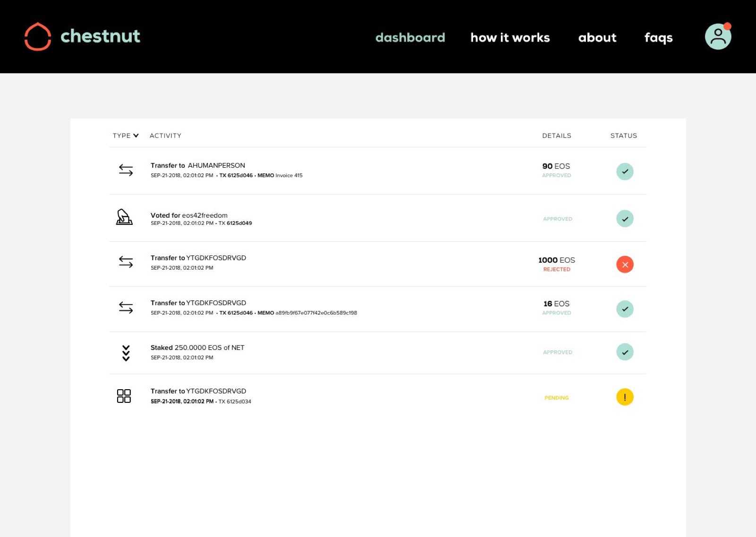Click green checkmark for 16 EOS transfer
The height and width of the screenshot is (537, 756).
tap(625, 309)
